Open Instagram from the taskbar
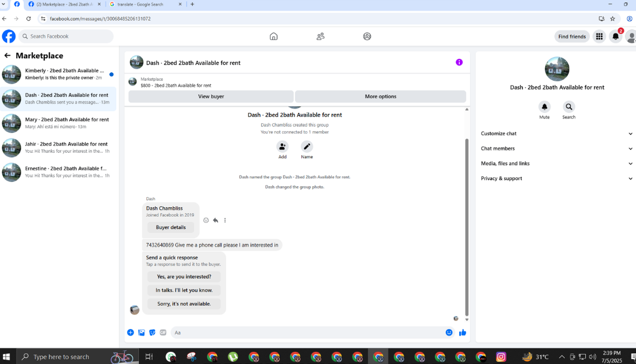Image resolution: width=636 pixels, height=364 pixels. point(501,357)
